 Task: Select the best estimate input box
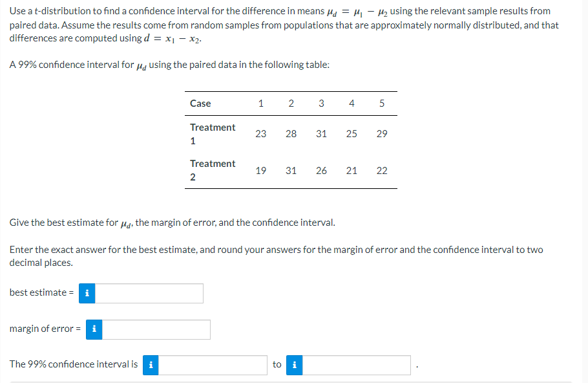click(x=149, y=293)
